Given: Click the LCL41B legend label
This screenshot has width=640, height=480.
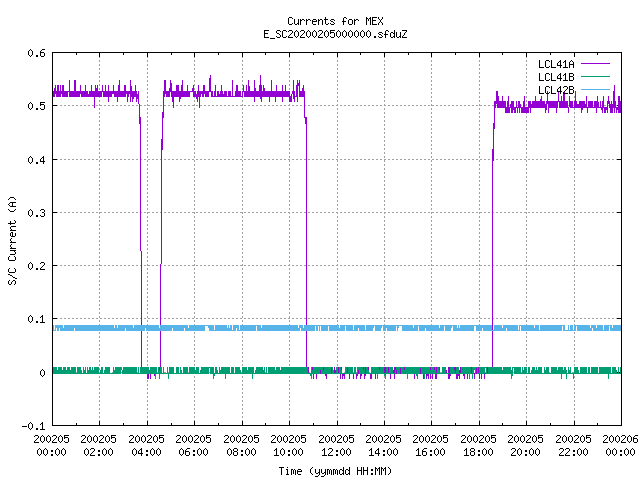Looking at the screenshot, I should (x=556, y=77).
